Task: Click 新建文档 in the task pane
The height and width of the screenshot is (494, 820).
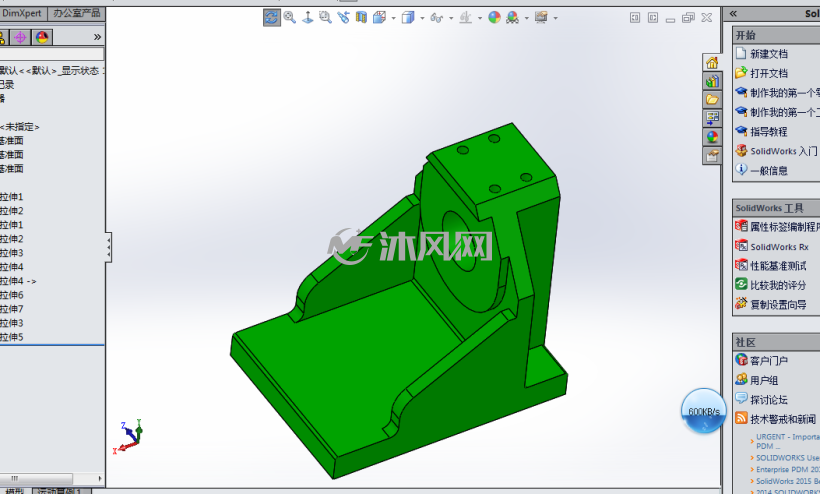Action: (x=769, y=54)
